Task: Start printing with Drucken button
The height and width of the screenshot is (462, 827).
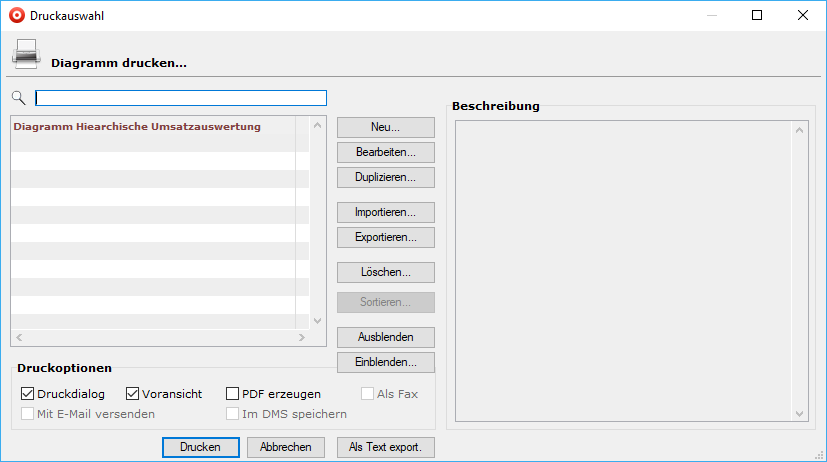Action: 200,447
